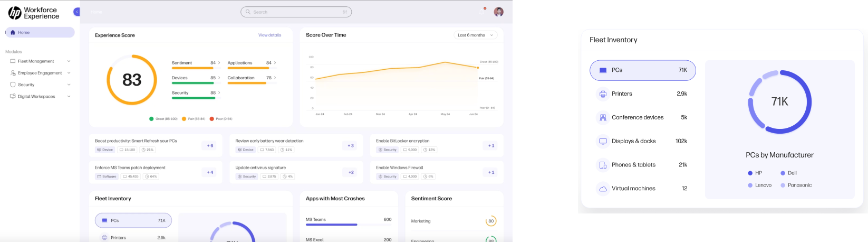868x242 pixels.
Task: Collapse sidebar with the arrow button
Action: pos(77,12)
